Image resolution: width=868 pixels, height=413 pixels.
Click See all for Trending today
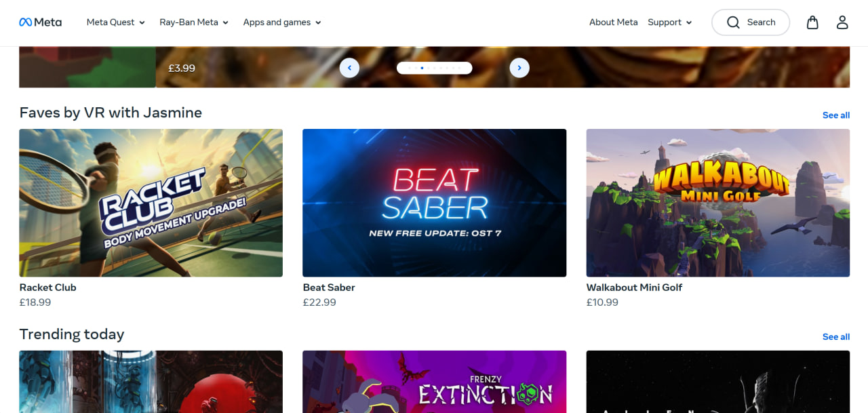[x=836, y=337]
